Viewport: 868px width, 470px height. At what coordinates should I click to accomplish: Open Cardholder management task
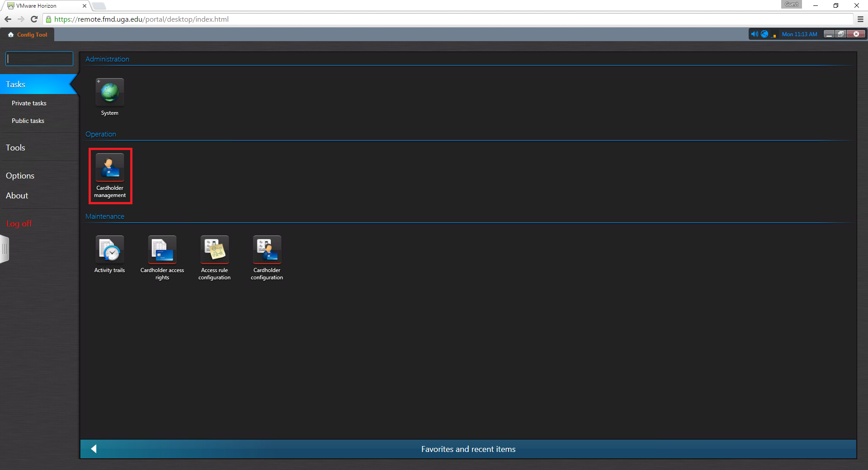110,168
